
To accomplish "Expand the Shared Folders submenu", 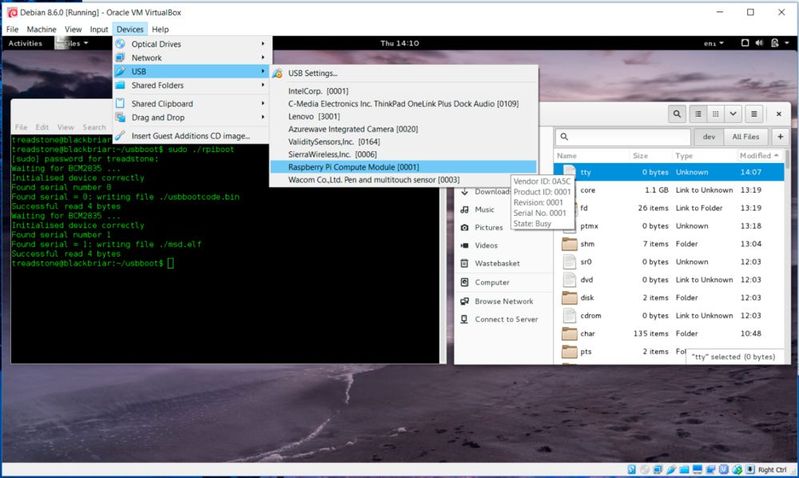I will coord(192,85).
